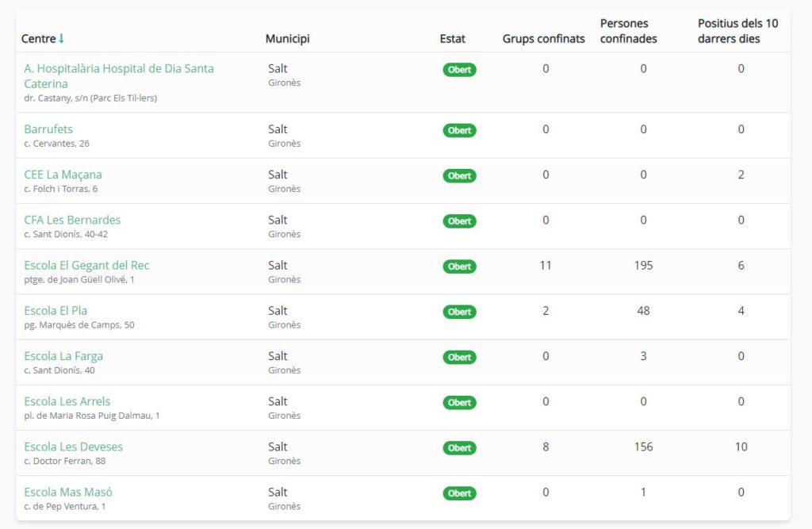Image resolution: width=812 pixels, height=529 pixels.
Task: Click the sort arrow next to Centre
Action: coord(62,39)
